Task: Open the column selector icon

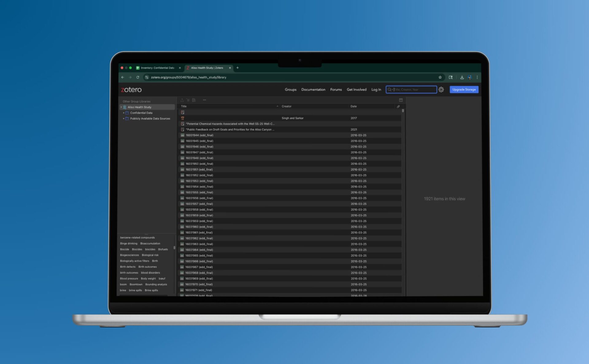Action: (401, 100)
